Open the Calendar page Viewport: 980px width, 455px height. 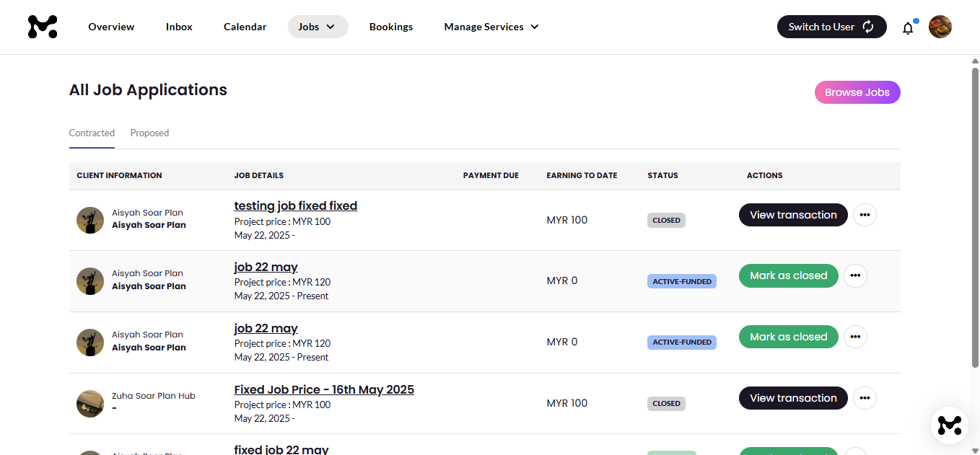coord(245,27)
